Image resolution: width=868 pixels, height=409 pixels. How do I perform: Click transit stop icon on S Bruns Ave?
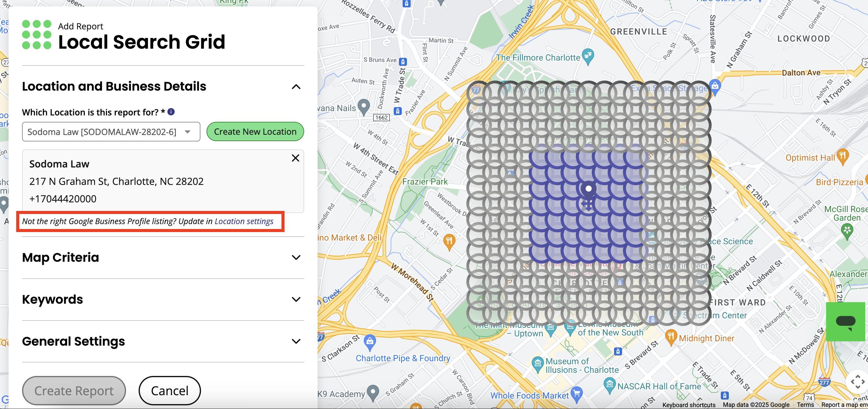(403, 62)
